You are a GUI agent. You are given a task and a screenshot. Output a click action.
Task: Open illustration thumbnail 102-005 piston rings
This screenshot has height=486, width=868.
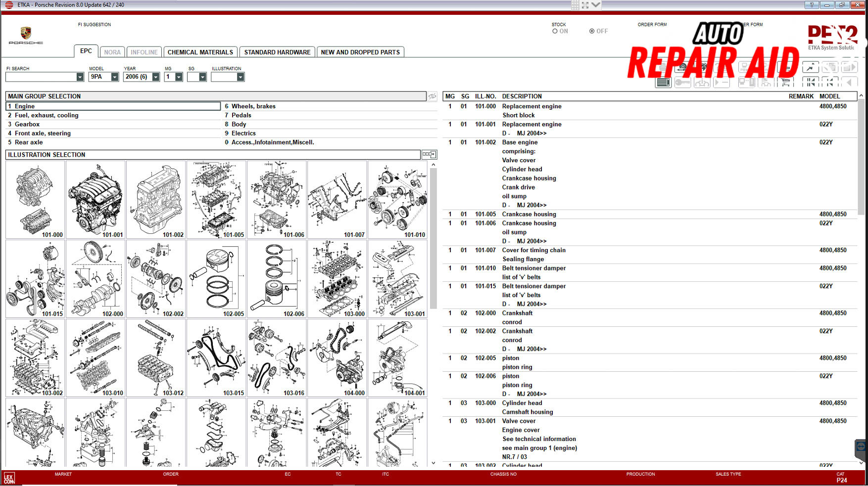[216, 279]
